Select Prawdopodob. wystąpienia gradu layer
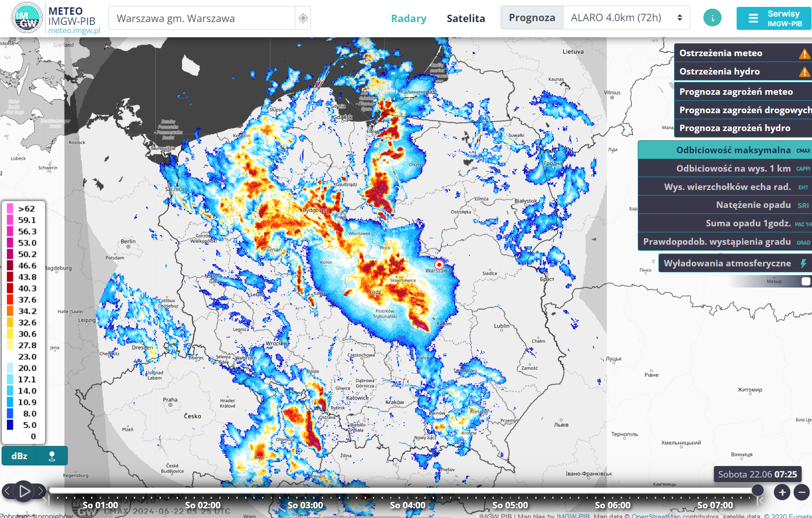The image size is (812, 518). (x=725, y=242)
